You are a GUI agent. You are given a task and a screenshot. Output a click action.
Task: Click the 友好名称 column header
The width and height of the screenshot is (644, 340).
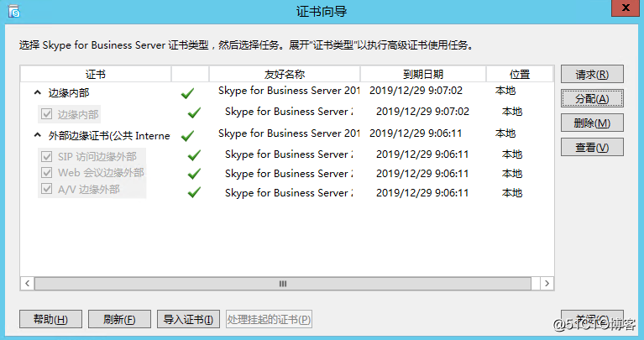(285, 75)
